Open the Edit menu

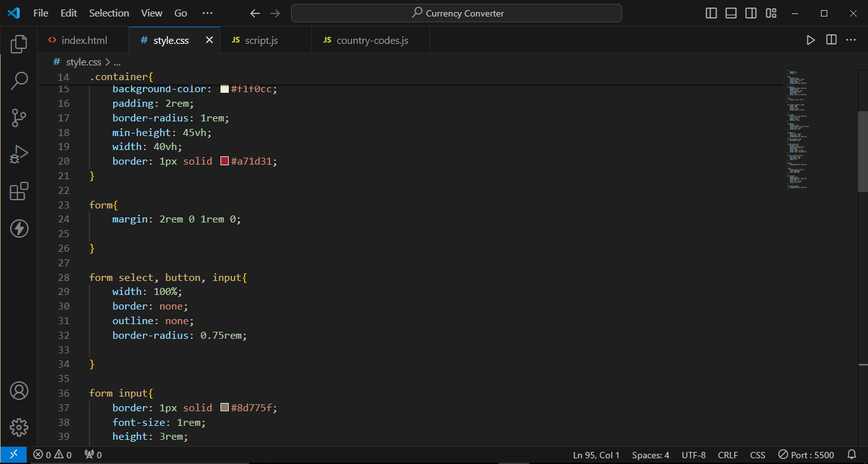pyautogui.click(x=69, y=13)
